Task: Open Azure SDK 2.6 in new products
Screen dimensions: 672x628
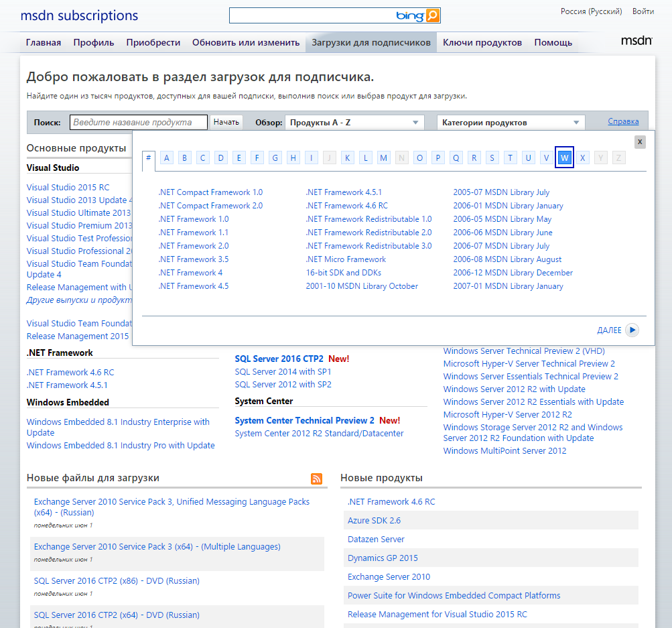Action: click(x=374, y=520)
